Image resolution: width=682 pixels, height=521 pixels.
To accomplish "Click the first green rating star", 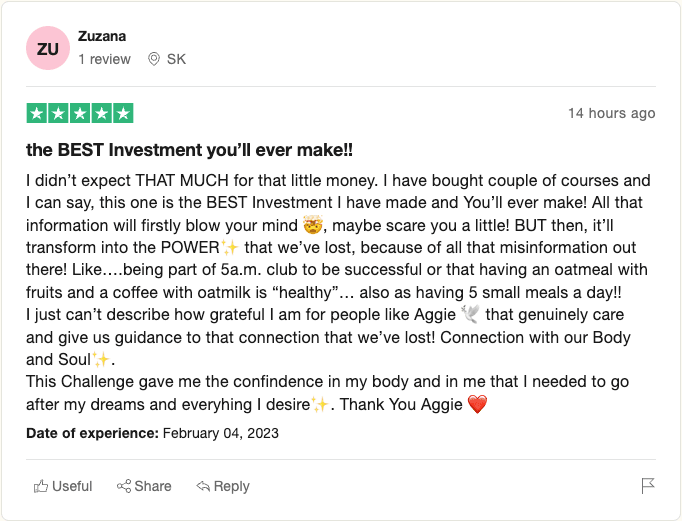I will 37,113.
